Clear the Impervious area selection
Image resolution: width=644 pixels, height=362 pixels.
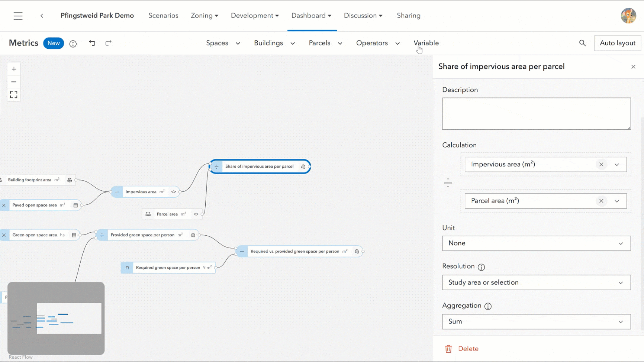click(601, 165)
